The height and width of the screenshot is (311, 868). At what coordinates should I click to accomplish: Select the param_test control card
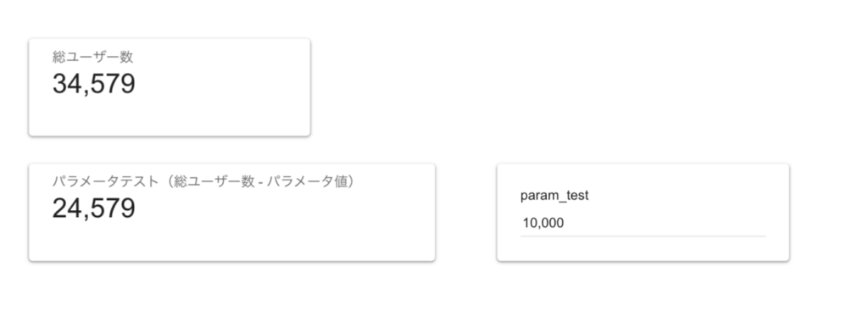click(x=643, y=213)
